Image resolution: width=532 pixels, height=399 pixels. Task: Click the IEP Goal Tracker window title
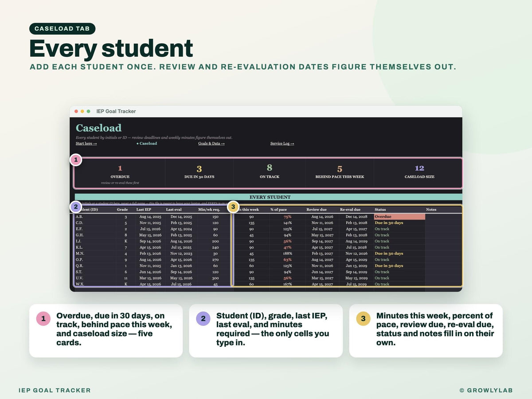pos(116,111)
